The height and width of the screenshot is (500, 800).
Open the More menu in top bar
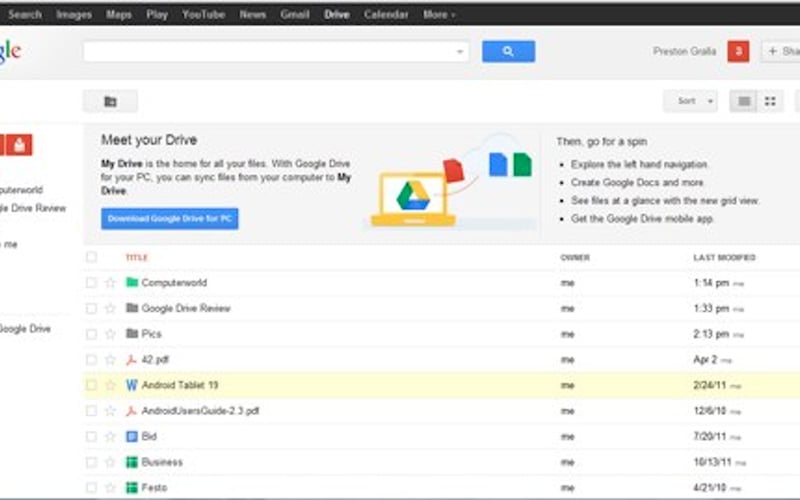(x=439, y=15)
